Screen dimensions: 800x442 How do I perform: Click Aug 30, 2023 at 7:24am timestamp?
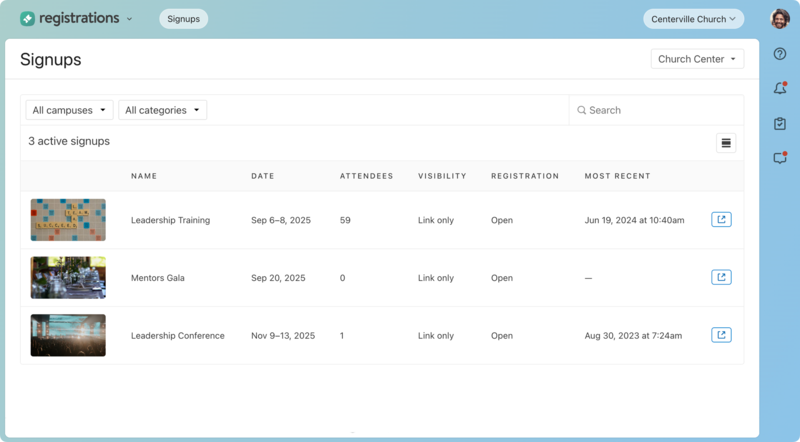pos(633,335)
